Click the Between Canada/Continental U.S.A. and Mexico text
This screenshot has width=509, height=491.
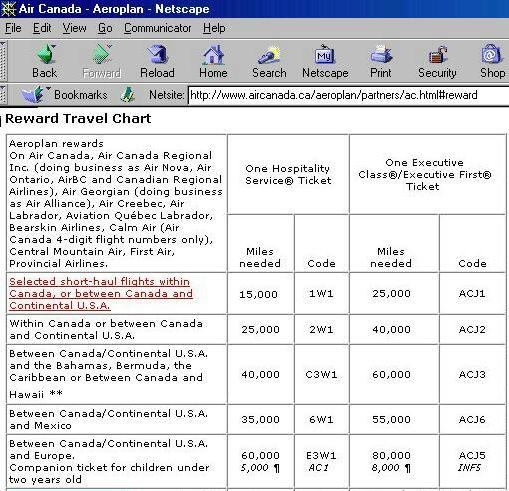point(108,420)
